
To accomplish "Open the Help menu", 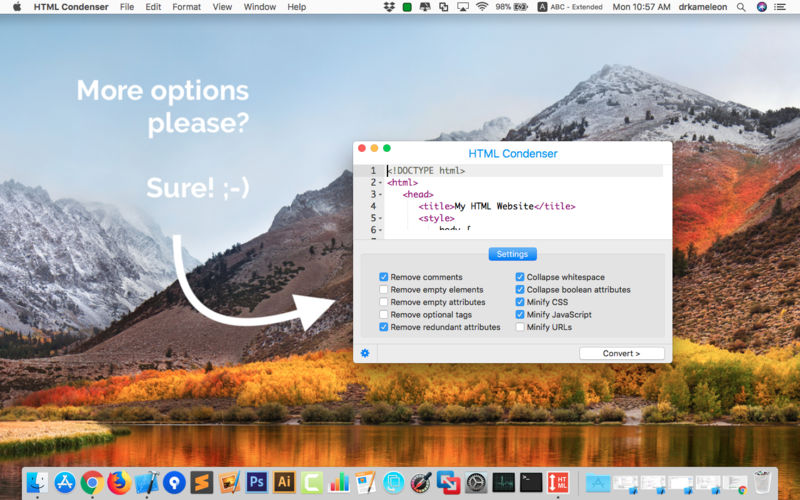I will [296, 7].
